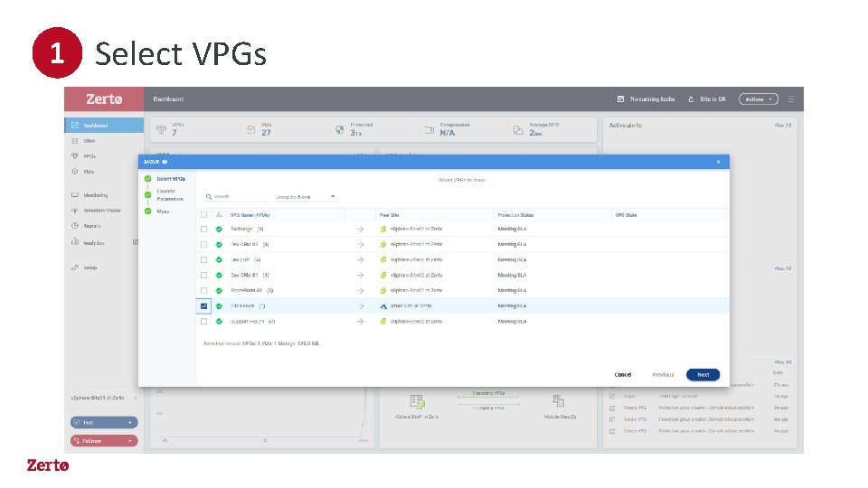The image size is (868, 488).
Task: Click the FileServer VPG name
Action: 242,306
